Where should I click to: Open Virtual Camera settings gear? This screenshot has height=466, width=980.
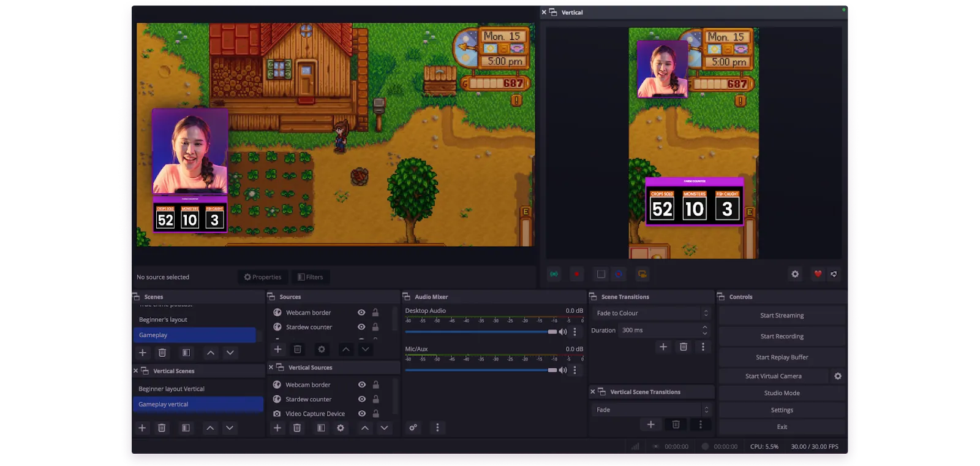[x=838, y=376]
